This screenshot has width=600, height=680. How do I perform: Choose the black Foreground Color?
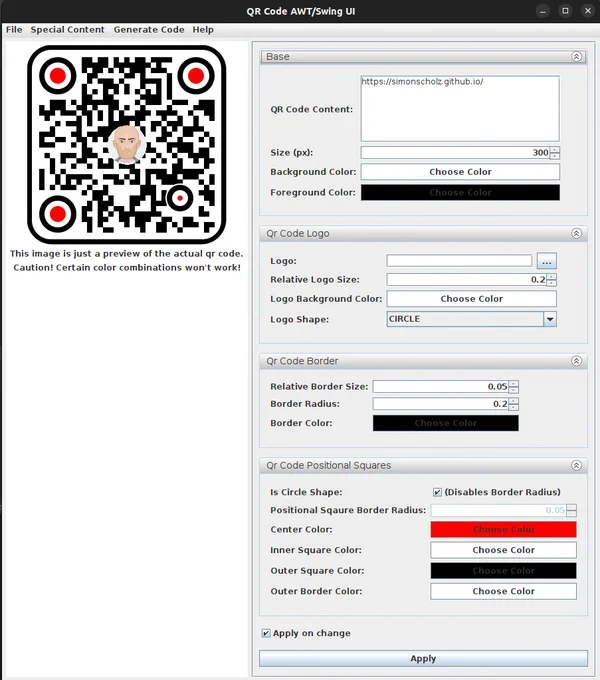pyautogui.click(x=460, y=192)
